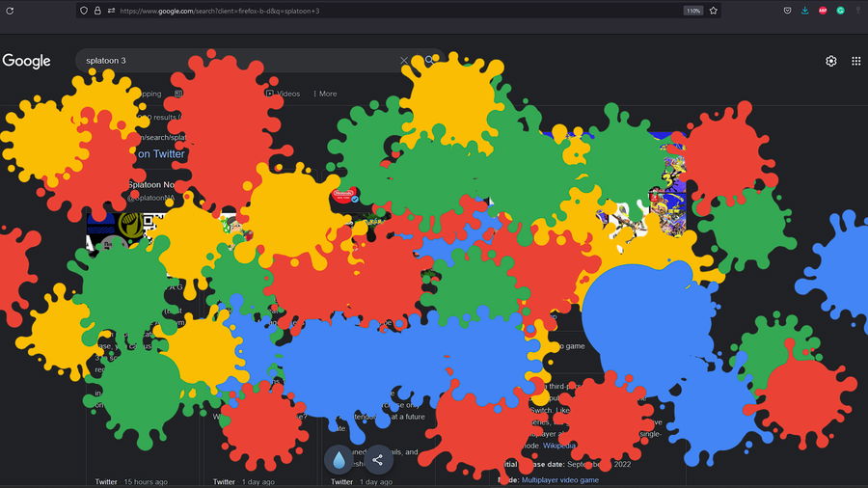Image resolution: width=868 pixels, height=488 pixels.
Task: Reset the 110% zoom level badge
Action: (692, 11)
